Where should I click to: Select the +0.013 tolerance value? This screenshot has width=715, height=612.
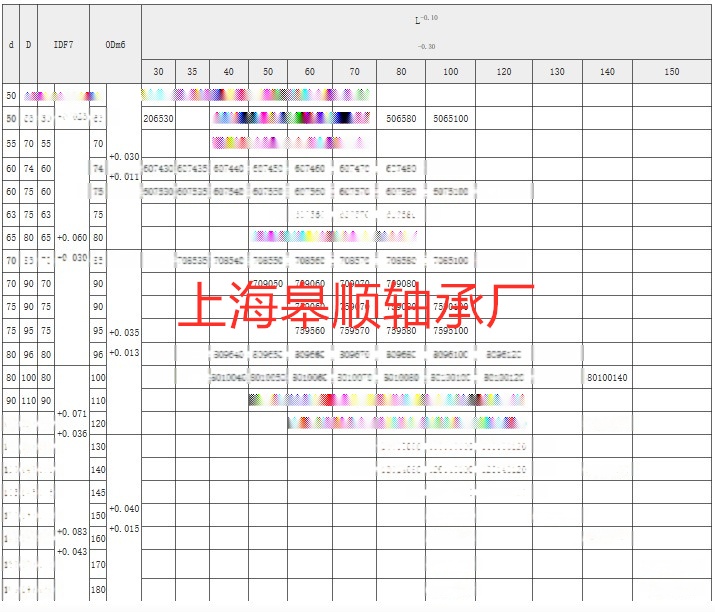[124, 353]
